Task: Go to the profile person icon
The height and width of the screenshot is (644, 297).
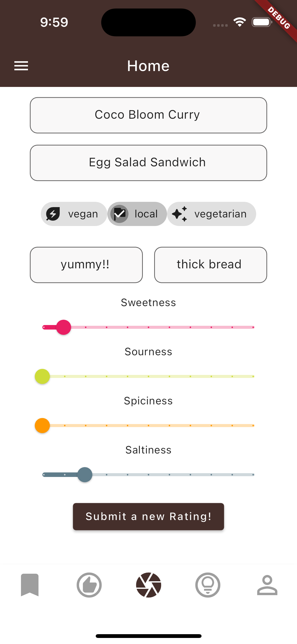Action: coord(267,585)
